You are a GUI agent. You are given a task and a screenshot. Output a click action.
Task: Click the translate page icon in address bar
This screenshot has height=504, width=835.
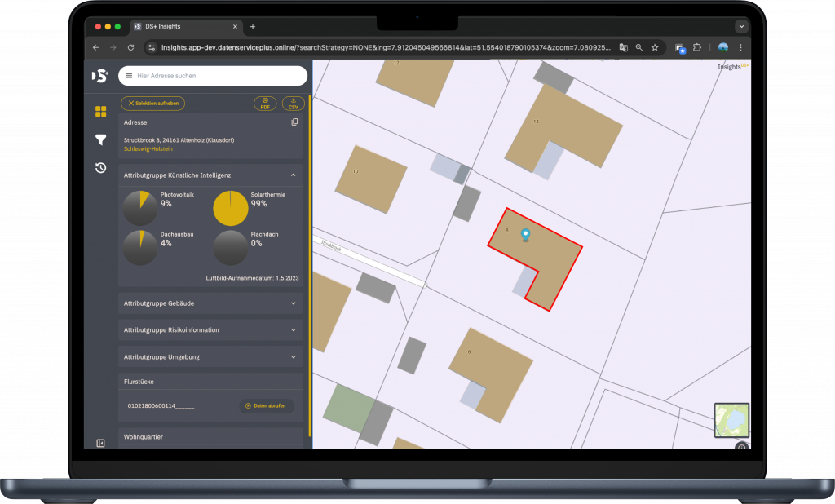click(623, 47)
